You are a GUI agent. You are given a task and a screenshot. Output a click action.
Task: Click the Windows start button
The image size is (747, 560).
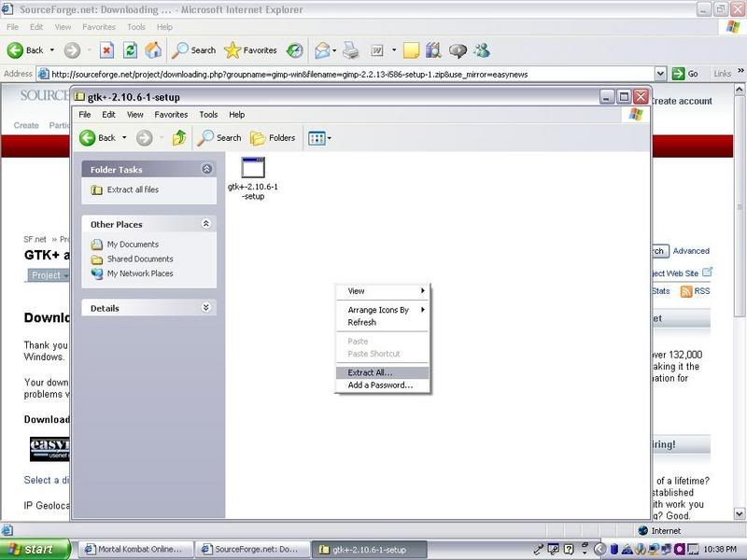tap(35, 549)
